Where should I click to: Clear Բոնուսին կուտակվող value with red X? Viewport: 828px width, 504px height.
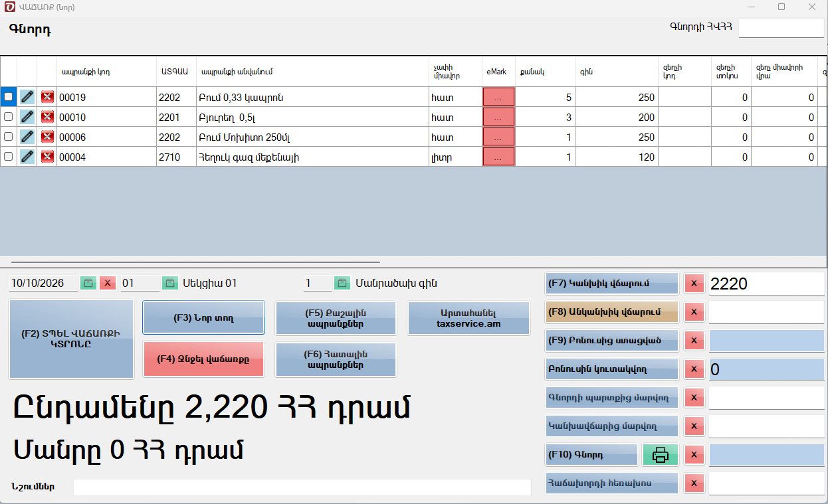click(694, 369)
